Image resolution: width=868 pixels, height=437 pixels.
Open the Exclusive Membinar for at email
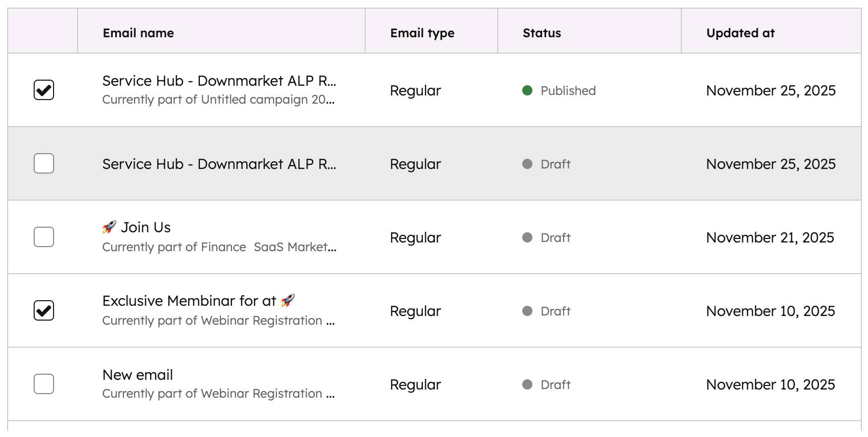click(189, 301)
